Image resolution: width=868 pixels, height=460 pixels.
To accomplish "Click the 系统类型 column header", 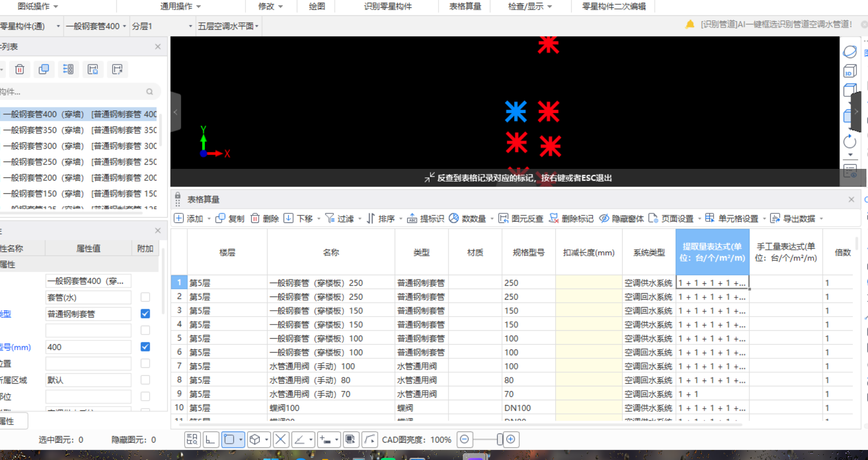I will pyautogui.click(x=648, y=252).
